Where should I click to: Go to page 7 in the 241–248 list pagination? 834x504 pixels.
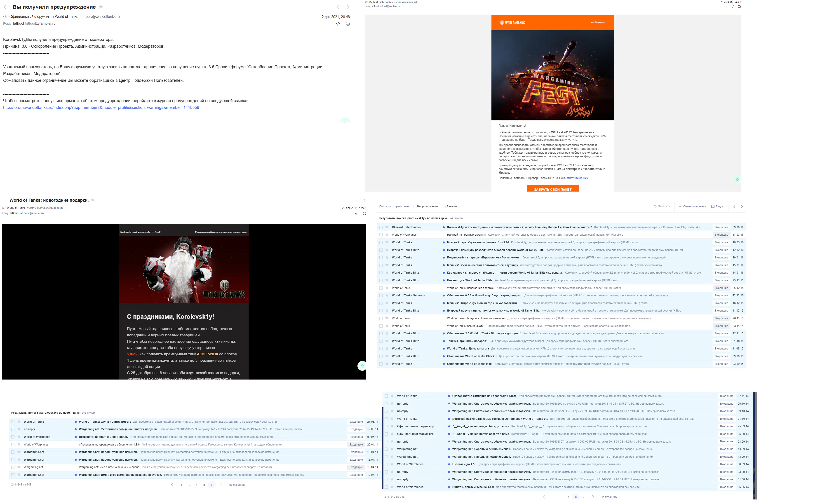(196, 485)
